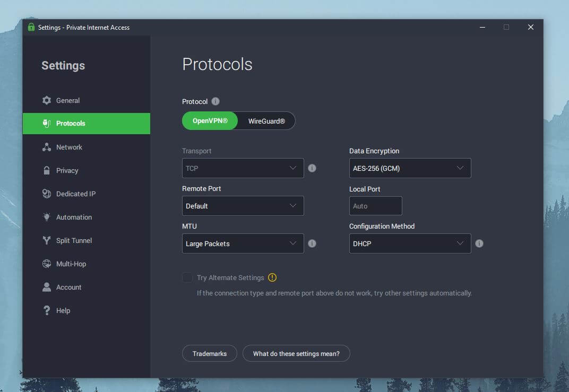This screenshot has height=392, width=569.
Task: Expand the Configuration Method DHCP dropdown
Action: tap(410, 243)
